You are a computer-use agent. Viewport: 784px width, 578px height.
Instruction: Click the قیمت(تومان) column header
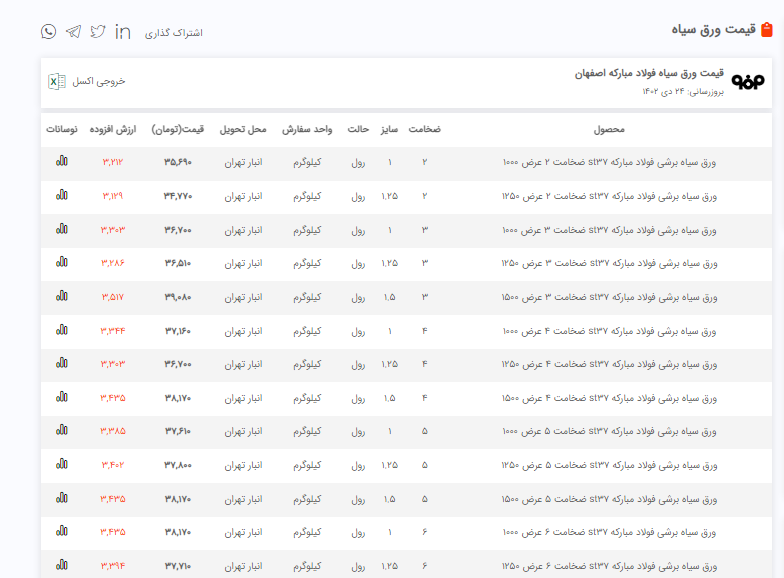178,129
